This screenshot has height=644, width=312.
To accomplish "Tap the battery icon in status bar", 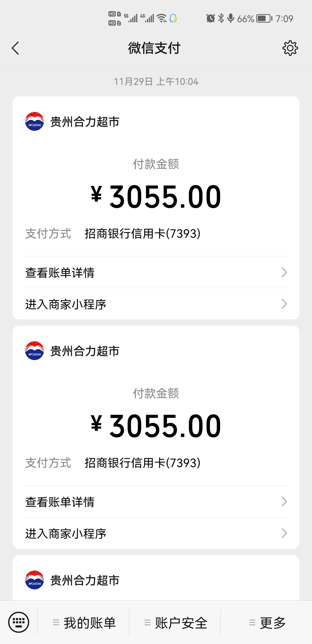I will click(264, 19).
